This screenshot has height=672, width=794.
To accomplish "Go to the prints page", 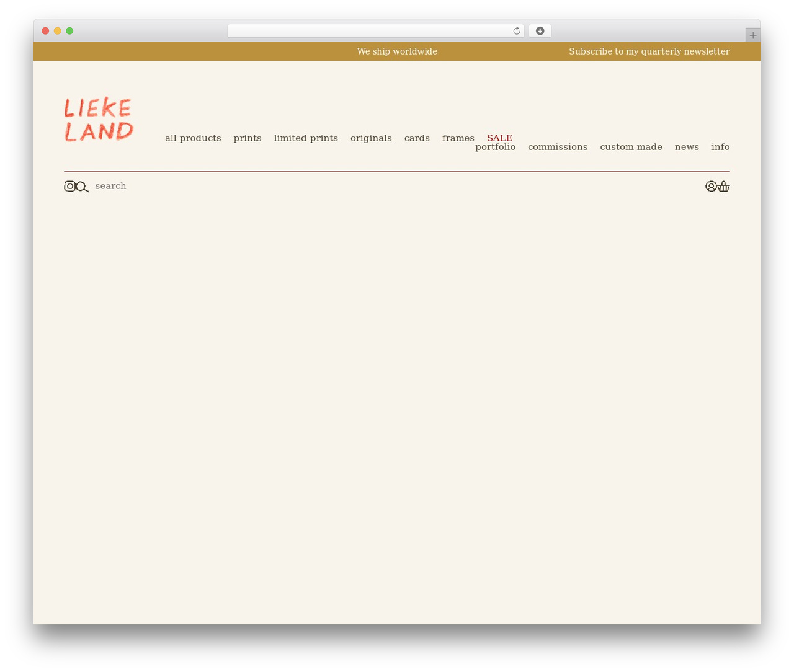I will click(x=248, y=138).
